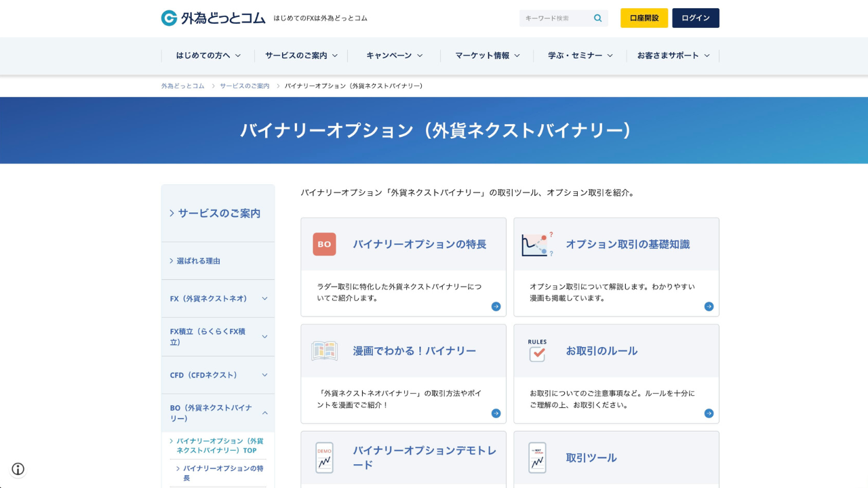Screen dimensions: 868x488
Task: Open the 取引ツール card title
Action: point(591,457)
